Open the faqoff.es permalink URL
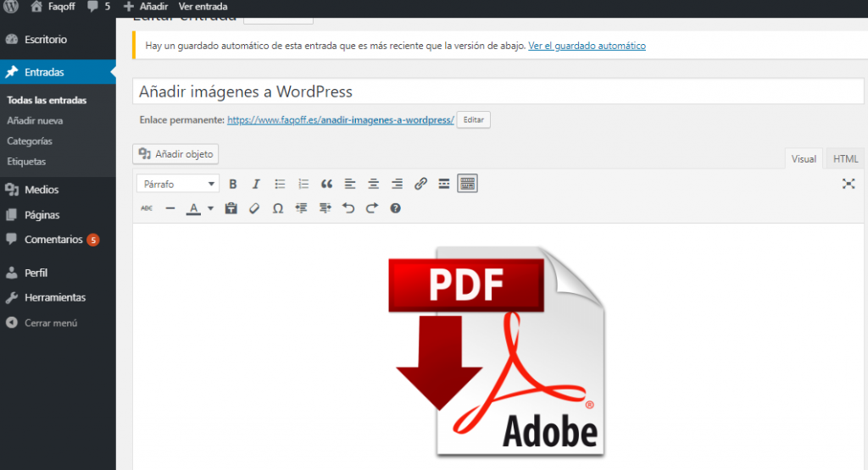868x470 pixels. pos(341,120)
